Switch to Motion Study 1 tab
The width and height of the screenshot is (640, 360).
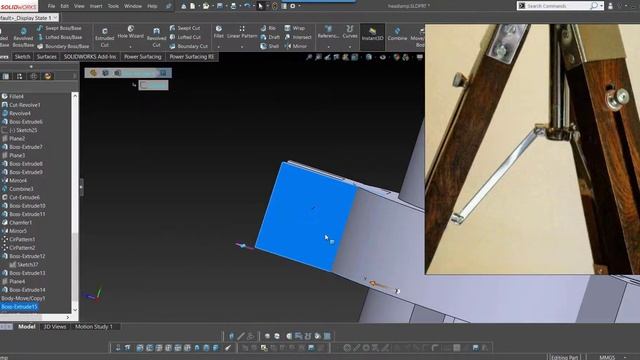click(x=93, y=327)
